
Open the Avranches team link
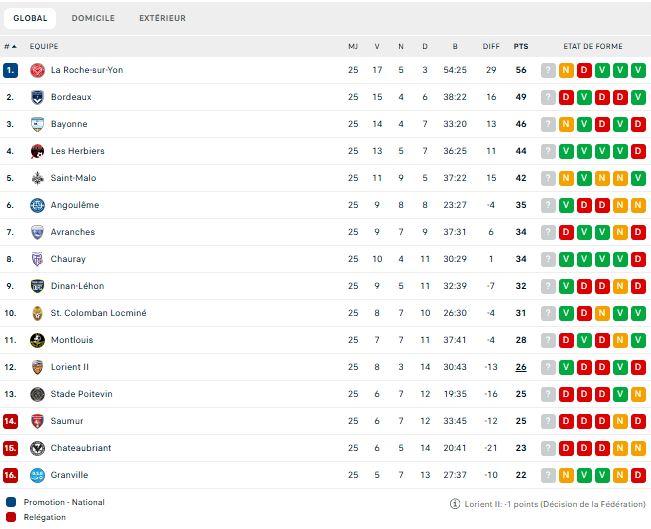pyautogui.click(x=73, y=232)
